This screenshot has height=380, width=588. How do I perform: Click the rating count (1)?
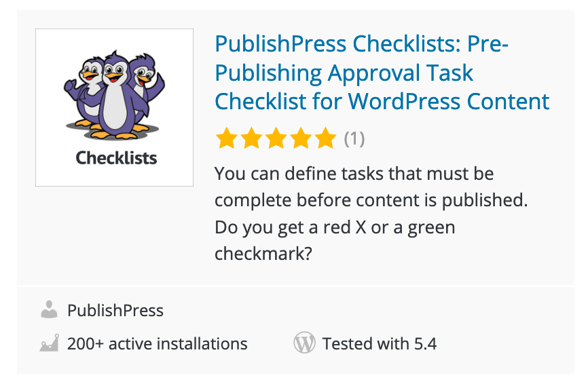coord(354,138)
